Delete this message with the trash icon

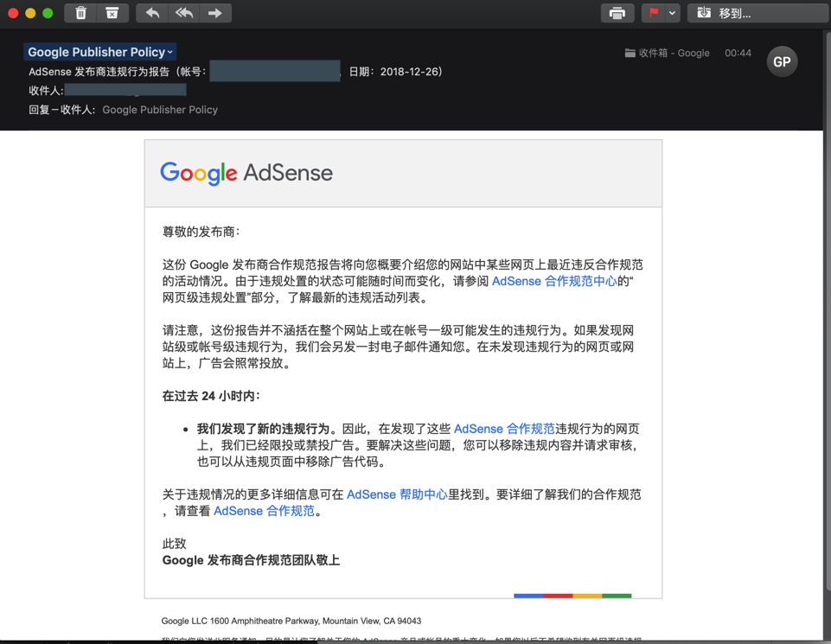tap(80, 13)
